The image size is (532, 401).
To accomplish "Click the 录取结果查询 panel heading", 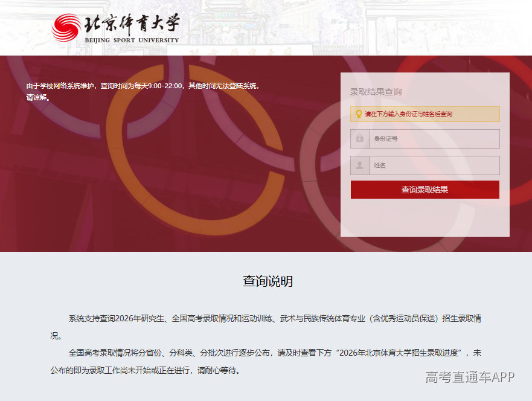I will pos(376,92).
